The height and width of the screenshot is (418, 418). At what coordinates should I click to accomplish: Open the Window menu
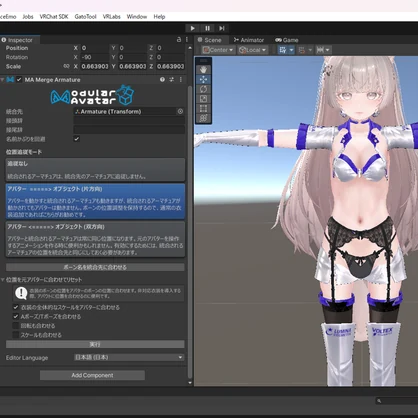(137, 17)
